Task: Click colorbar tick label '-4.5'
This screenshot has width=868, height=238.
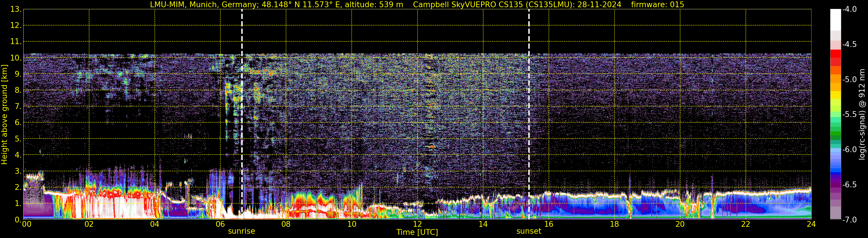Action: [849, 44]
